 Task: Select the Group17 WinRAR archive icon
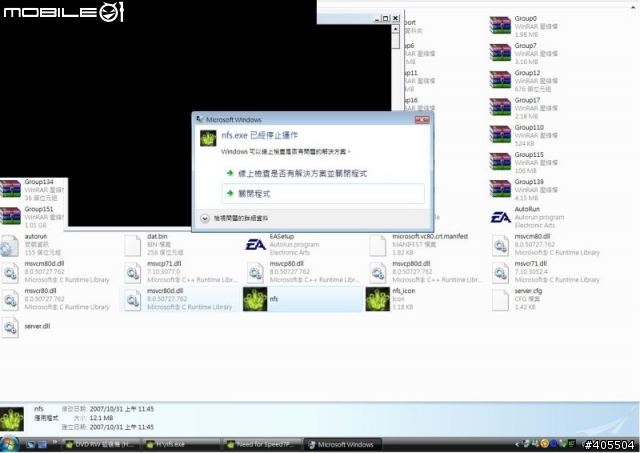500,108
